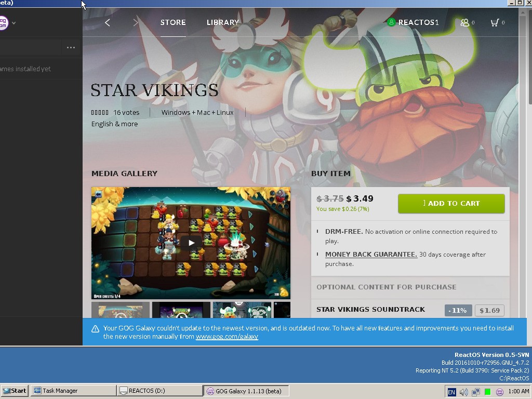Open the shopping cart icon
This screenshot has width=532, height=399.
[495, 23]
